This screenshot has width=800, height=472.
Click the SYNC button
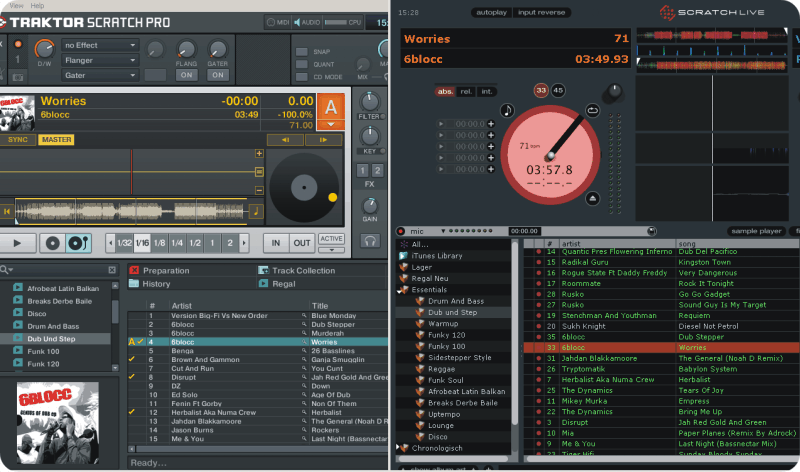[18, 139]
